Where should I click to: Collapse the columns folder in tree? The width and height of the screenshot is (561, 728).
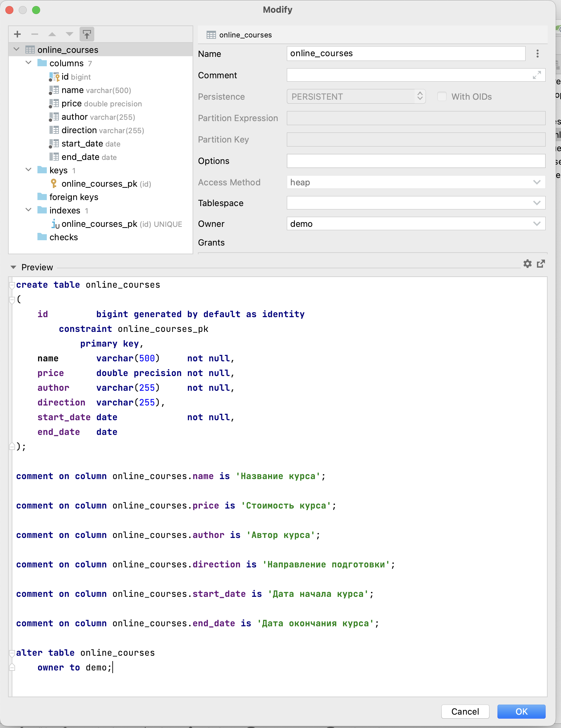point(29,63)
